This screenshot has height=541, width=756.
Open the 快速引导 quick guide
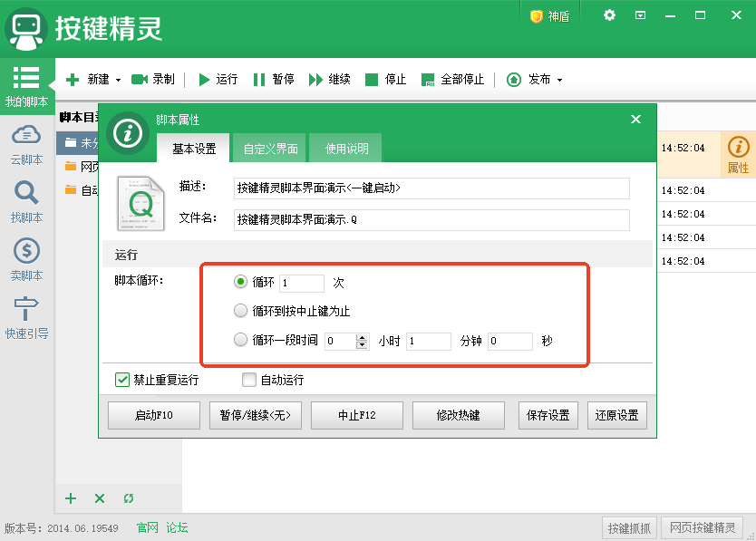[x=26, y=318]
